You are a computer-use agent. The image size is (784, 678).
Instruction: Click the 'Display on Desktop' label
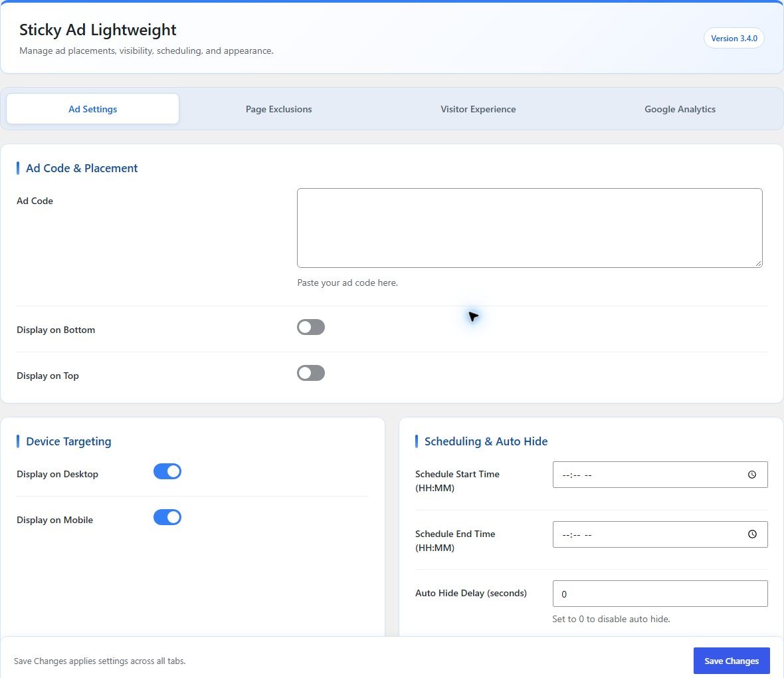point(57,474)
